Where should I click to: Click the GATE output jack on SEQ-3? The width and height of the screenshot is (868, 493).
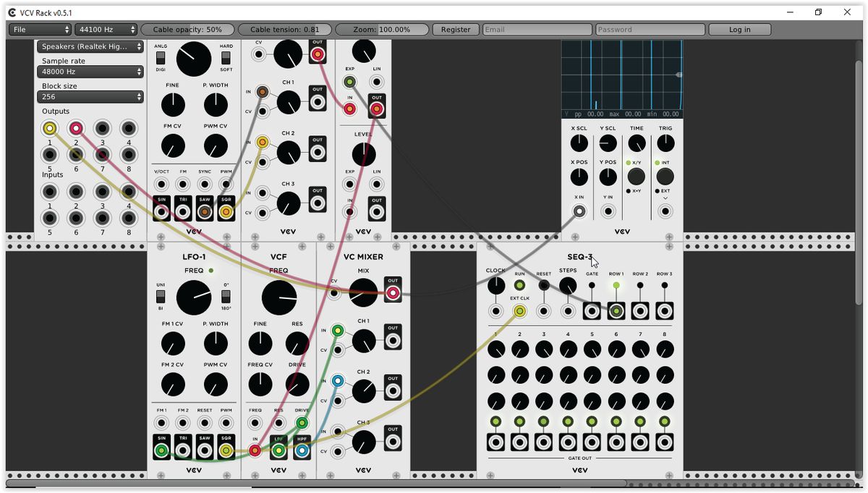(x=592, y=310)
